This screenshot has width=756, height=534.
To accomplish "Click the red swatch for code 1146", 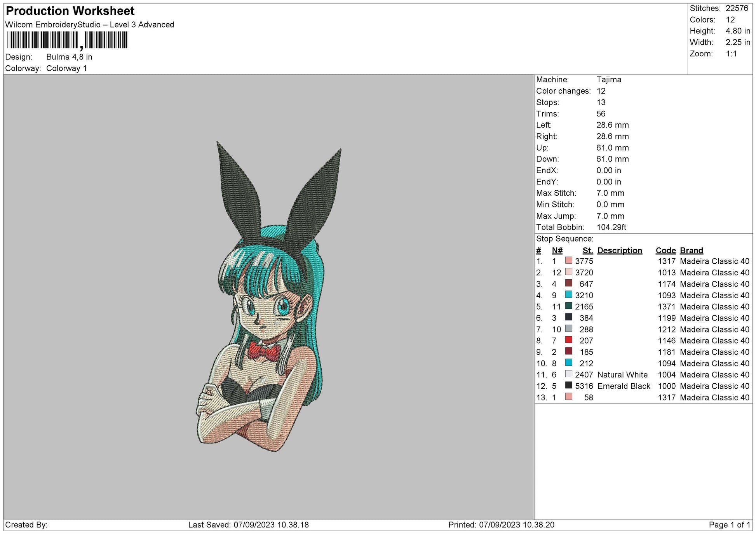I will [568, 340].
